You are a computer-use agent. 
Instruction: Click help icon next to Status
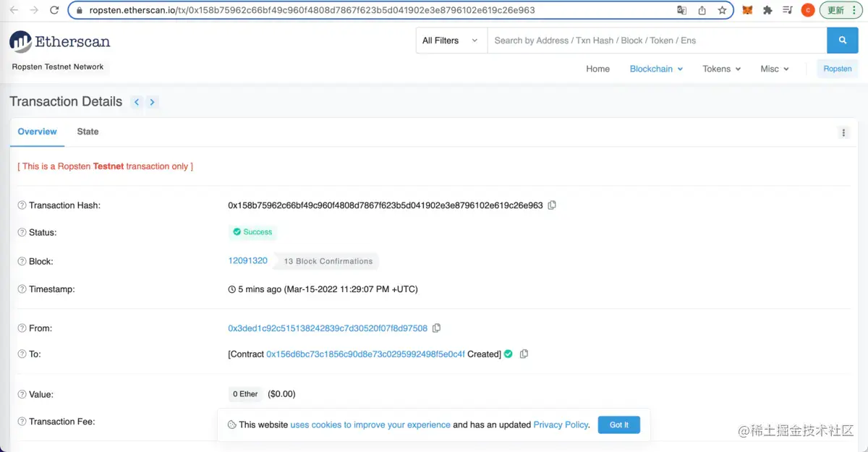point(22,233)
